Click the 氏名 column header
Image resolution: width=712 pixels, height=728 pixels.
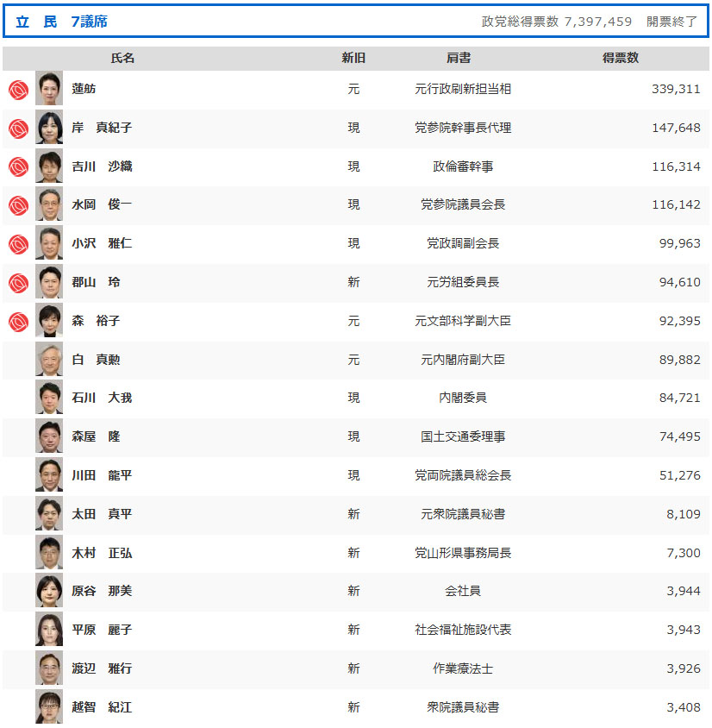pyautogui.click(x=122, y=58)
